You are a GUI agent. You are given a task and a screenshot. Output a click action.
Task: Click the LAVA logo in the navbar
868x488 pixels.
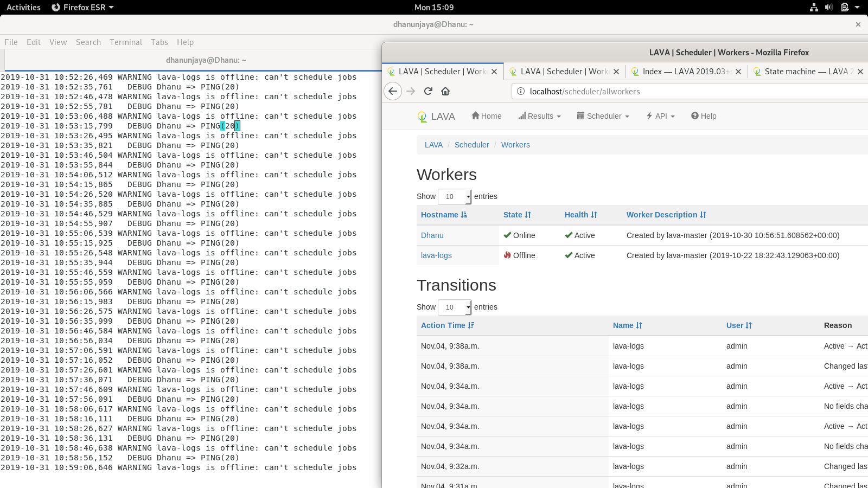[x=437, y=117]
